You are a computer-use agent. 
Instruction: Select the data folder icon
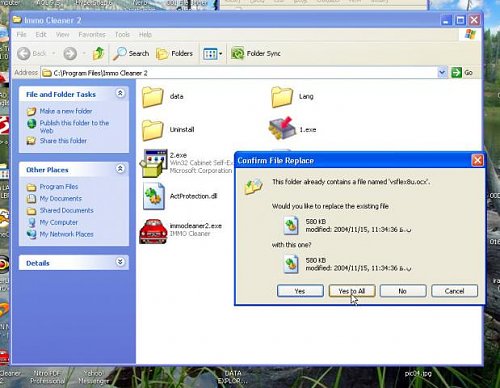153,97
